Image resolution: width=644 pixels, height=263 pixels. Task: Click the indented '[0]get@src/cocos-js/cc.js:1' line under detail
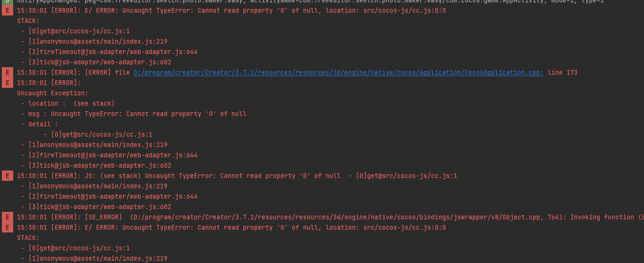tap(98, 134)
